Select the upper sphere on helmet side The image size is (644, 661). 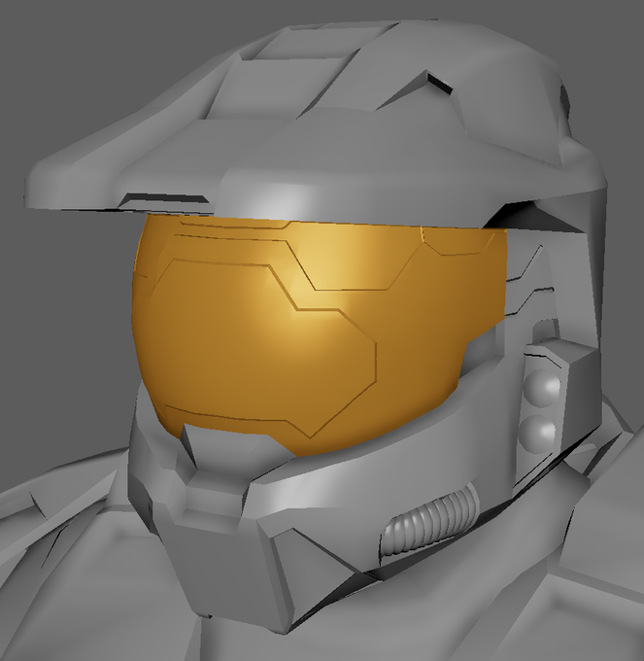click(x=542, y=388)
